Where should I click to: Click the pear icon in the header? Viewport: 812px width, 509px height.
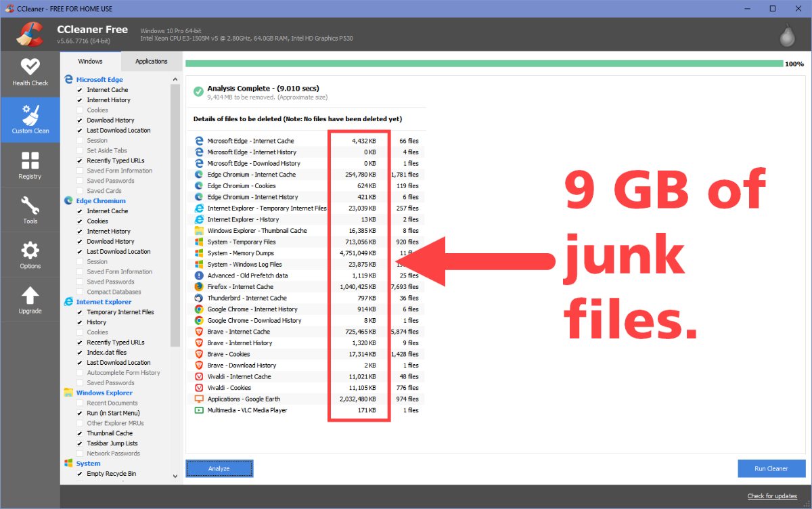pos(787,37)
